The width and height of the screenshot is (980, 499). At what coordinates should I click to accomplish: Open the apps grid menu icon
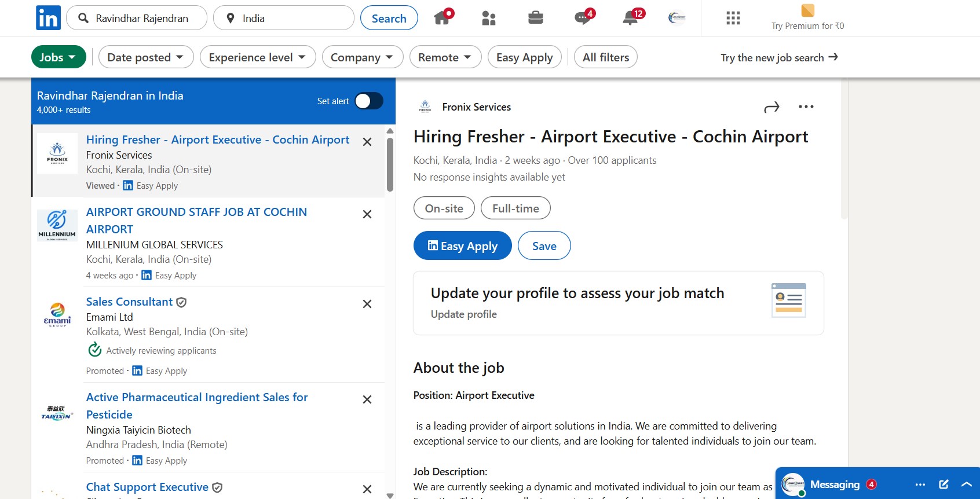coord(733,18)
